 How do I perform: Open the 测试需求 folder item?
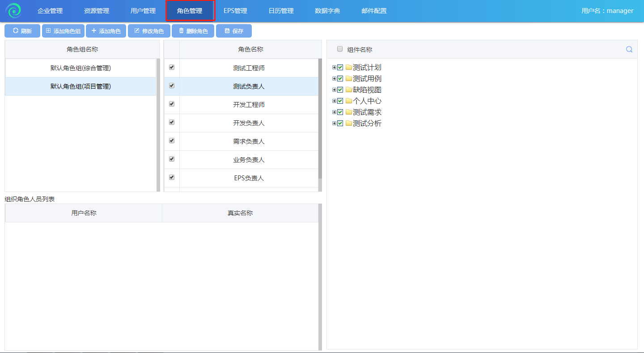tap(367, 112)
